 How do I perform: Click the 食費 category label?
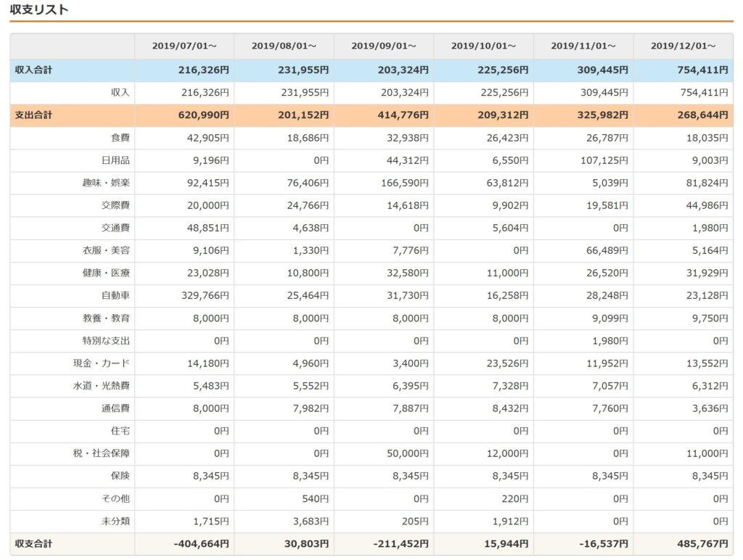[x=120, y=138]
